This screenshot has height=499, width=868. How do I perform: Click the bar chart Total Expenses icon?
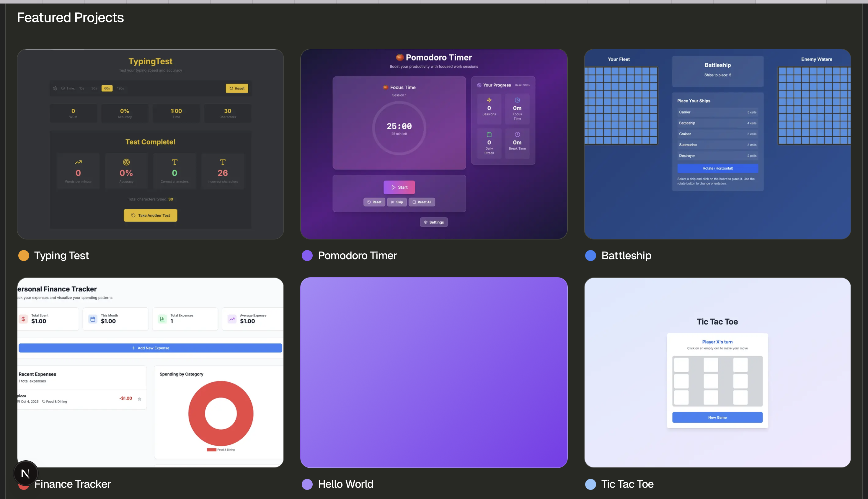tap(162, 319)
